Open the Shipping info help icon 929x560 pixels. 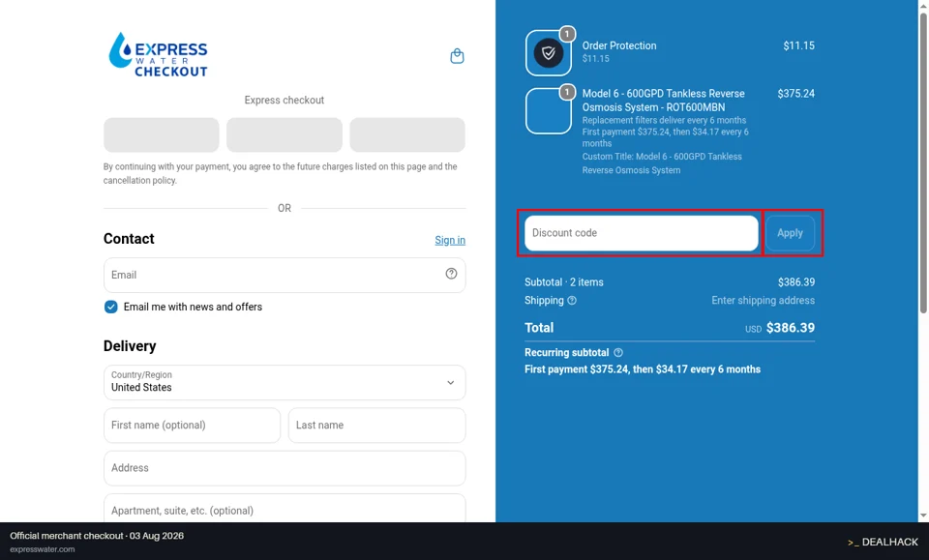pyautogui.click(x=572, y=301)
